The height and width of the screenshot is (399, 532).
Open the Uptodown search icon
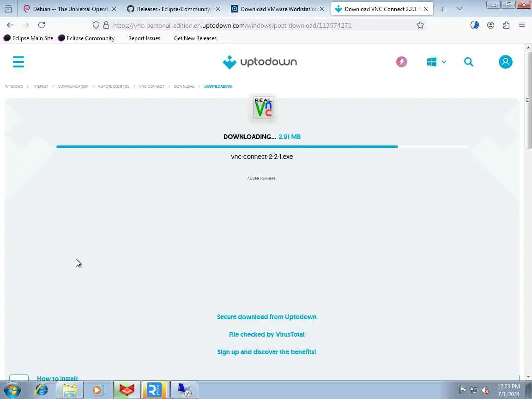[x=469, y=62]
